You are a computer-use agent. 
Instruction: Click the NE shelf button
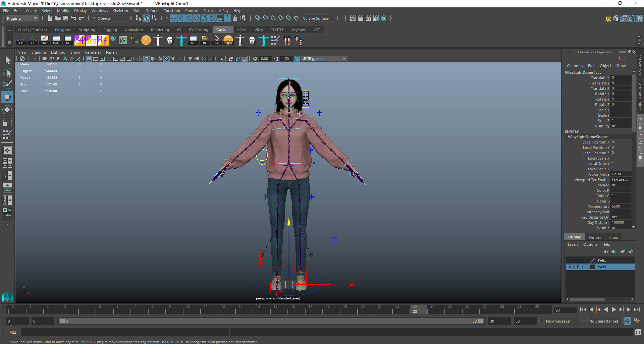coord(193,40)
